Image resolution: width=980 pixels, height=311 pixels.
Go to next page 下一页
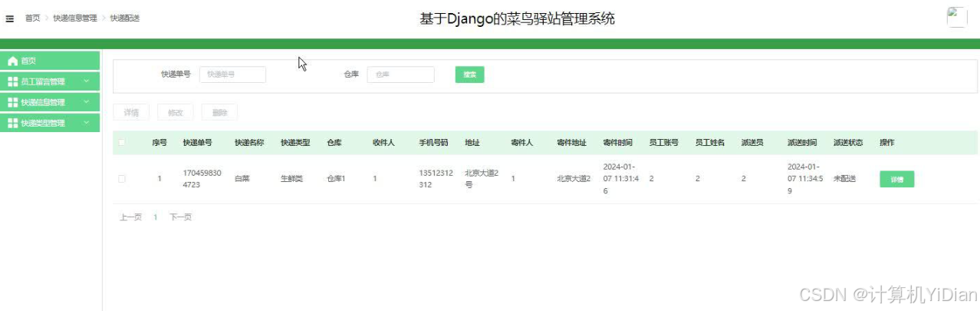click(x=181, y=217)
